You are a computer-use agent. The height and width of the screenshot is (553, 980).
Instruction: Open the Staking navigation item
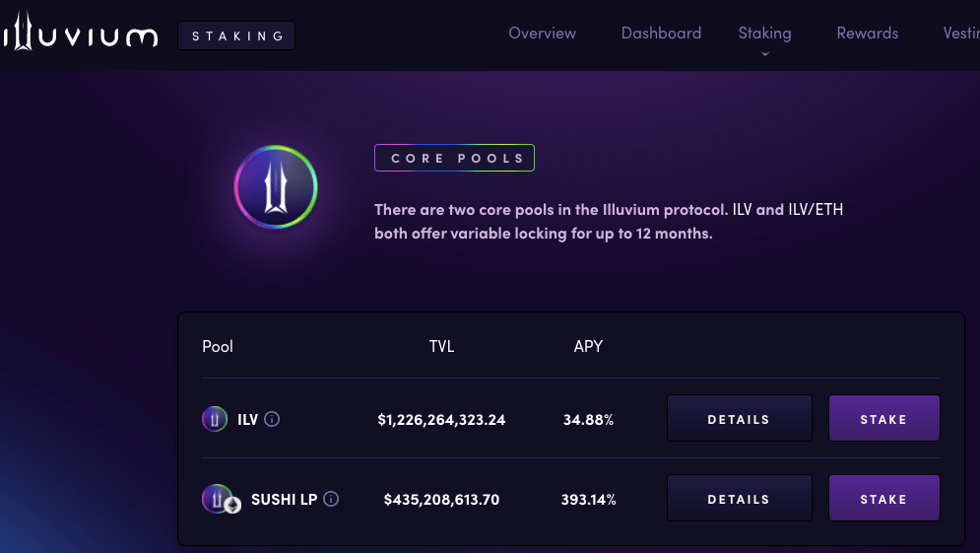[x=764, y=34]
